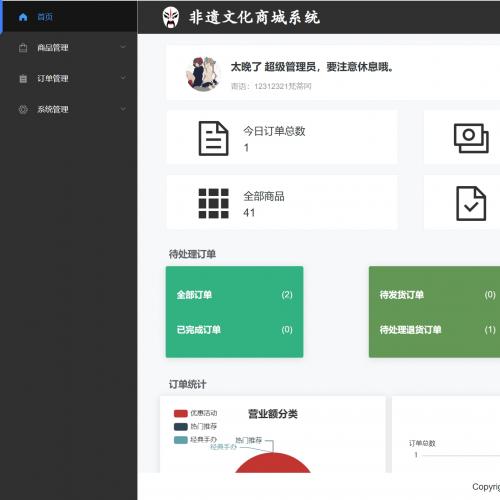Click the checked document icon

[x=471, y=203]
